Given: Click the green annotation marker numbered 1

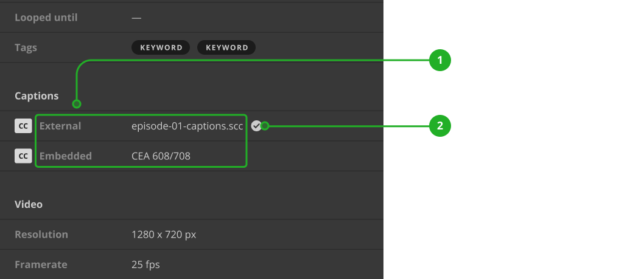Looking at the screenshot, I should coord(439,60).
